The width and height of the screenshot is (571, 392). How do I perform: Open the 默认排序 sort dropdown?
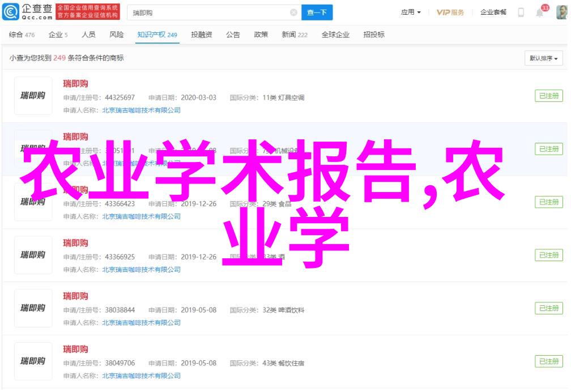(543, 58)
